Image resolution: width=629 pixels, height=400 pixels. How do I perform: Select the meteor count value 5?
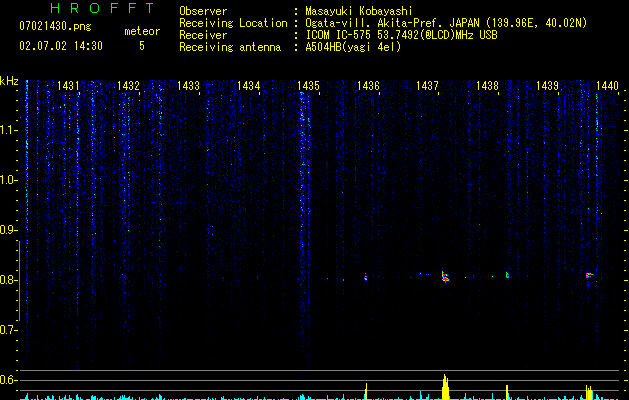click(x=142, y=46)
